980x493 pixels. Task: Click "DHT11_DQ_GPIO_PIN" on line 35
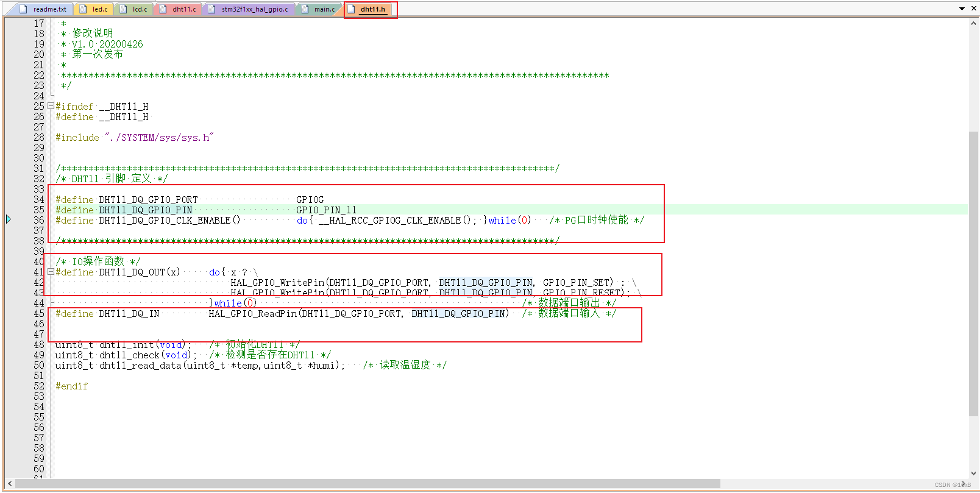(x=146, y=210)
